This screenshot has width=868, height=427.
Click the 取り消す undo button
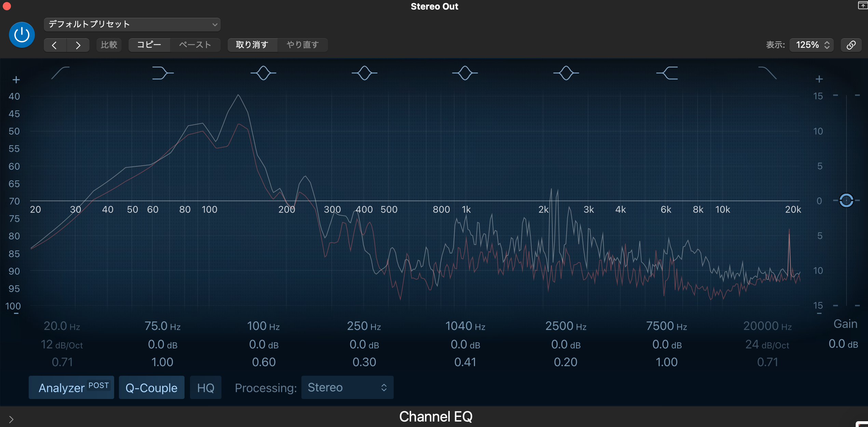coord(252,45)
